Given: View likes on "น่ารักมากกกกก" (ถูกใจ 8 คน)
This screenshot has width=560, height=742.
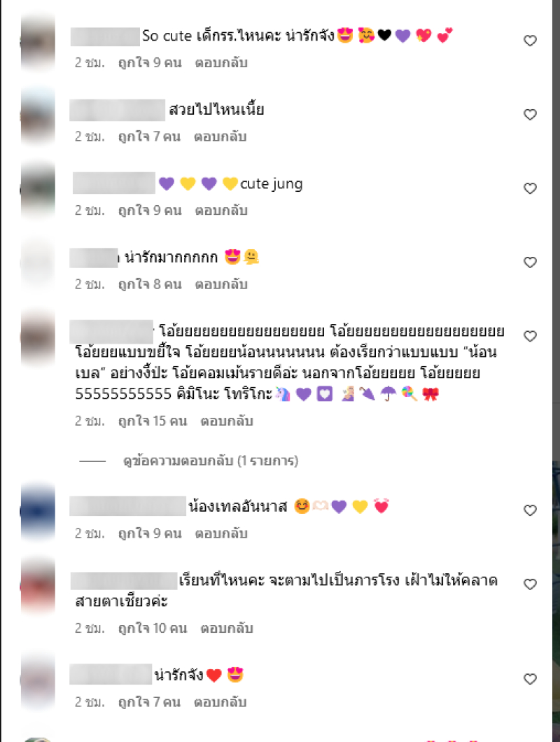Looking at the screenshot, I should 150,284.
